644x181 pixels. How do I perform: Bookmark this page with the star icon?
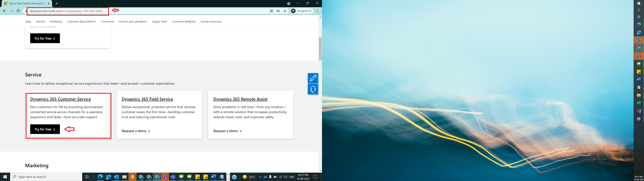285,11
